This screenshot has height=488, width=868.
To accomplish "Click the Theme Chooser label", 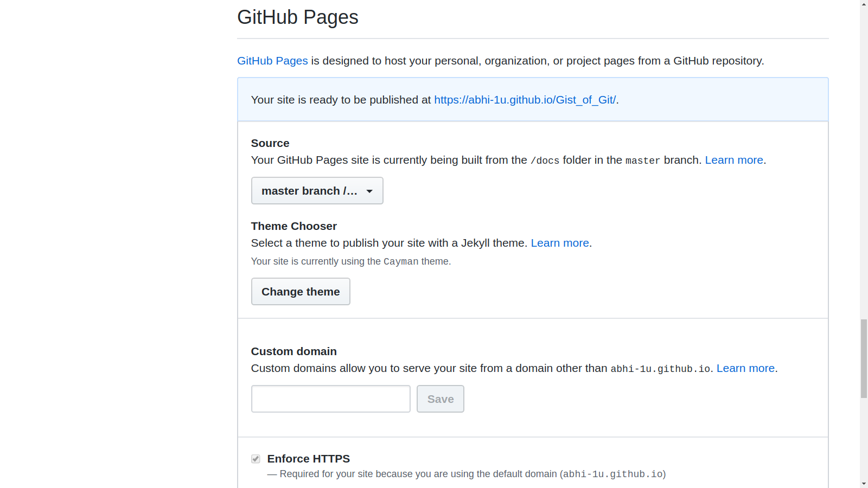I will click(x=294, y=226).
